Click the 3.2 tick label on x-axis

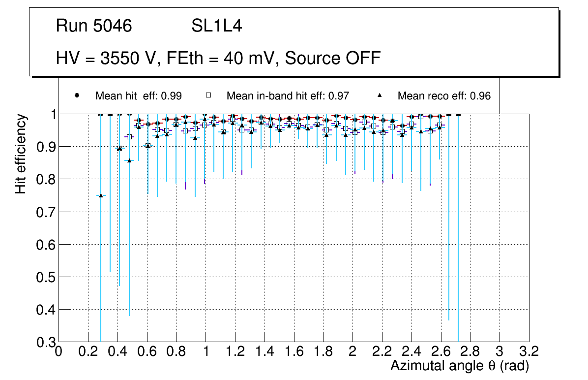click(x=529, y=351)
